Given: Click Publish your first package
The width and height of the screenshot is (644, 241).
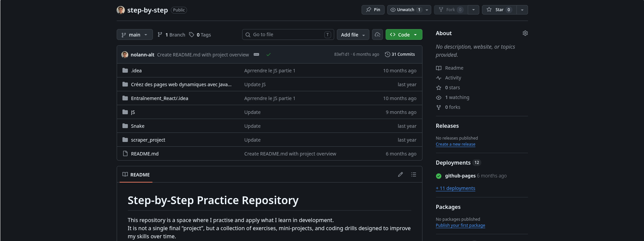Looking at the screenshot, I should [x=460, y=225].
